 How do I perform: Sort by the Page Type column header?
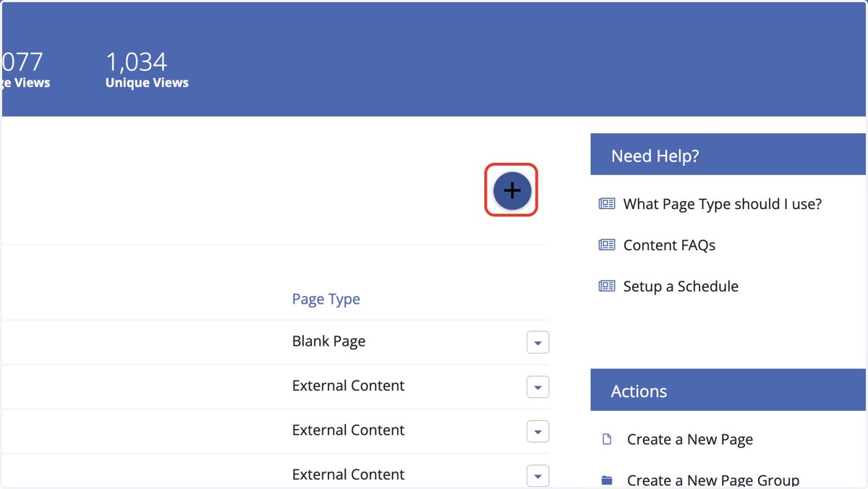pos(326,299)
